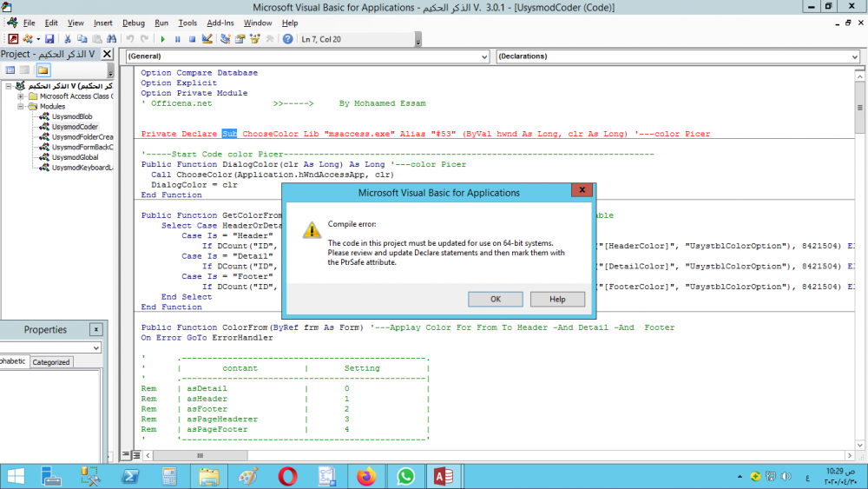Click Cut scissors icon

[68, 39]
